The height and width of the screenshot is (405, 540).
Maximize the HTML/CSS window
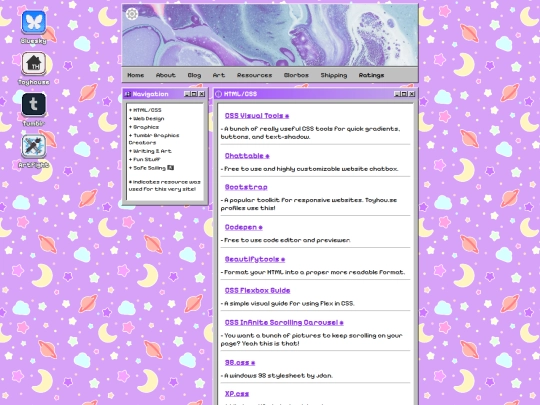click(404, 94)
